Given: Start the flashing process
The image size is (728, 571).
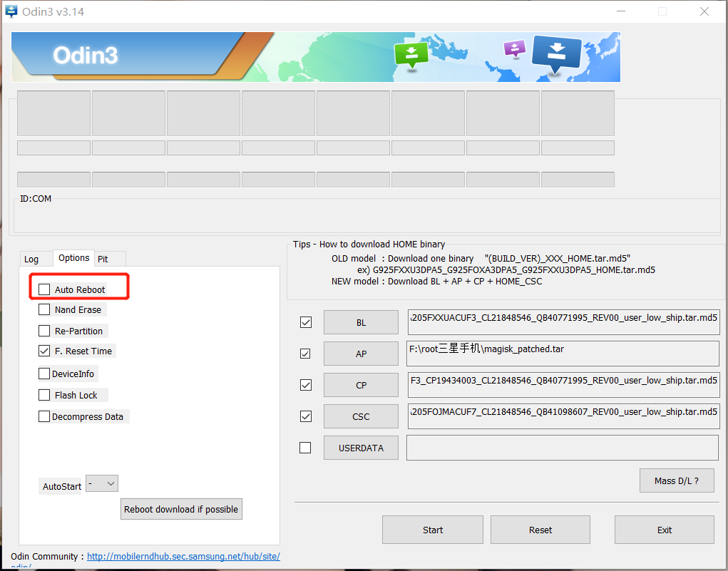Looking at the screenshot, I should click(x=433, y=530).
